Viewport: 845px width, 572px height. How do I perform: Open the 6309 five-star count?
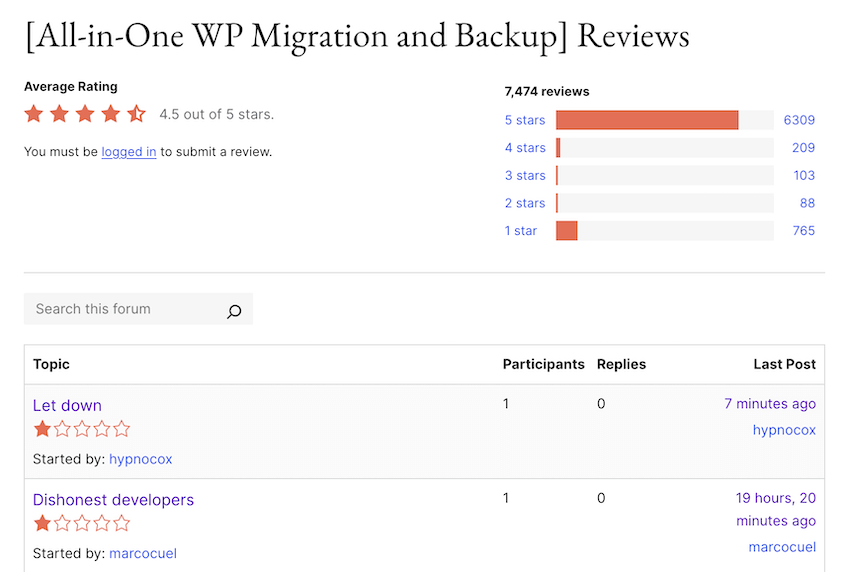point(799,120)
